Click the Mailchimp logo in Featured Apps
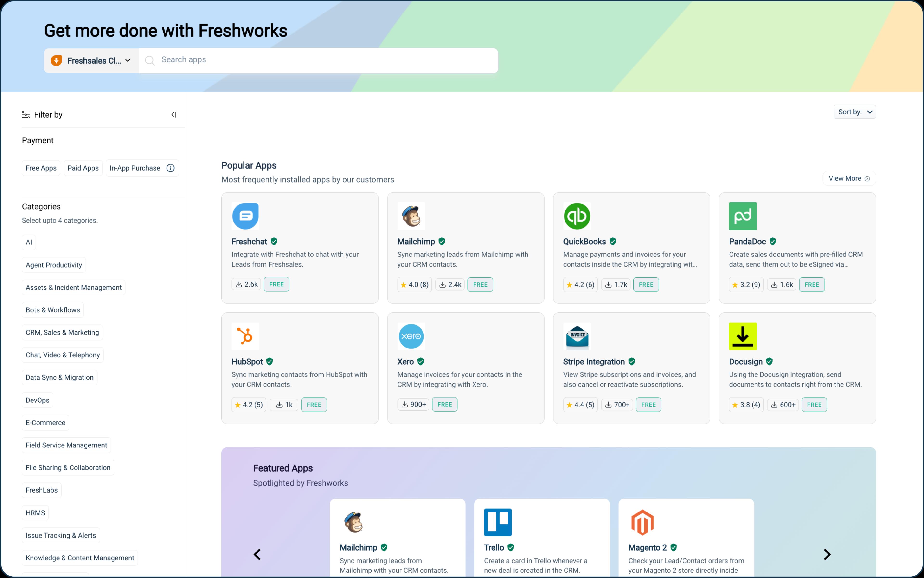 tap(353, 522)
